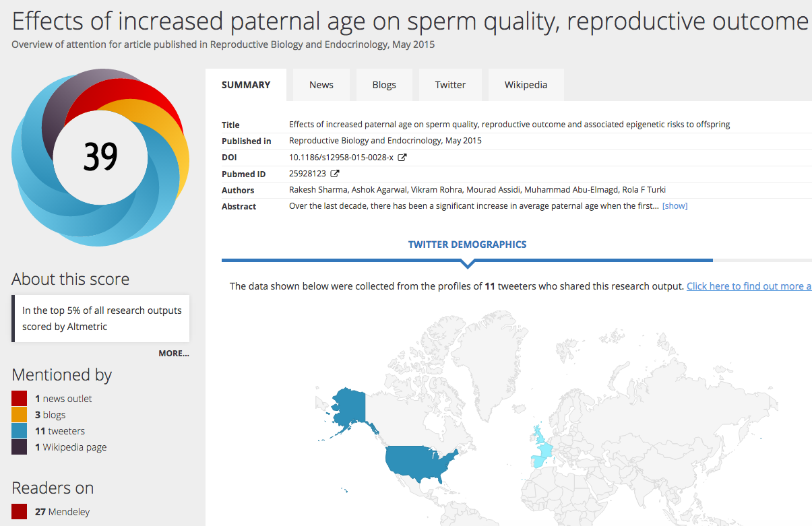Click the dark red swatch next to 27 Mendeley
812x526 pixels.
pos(19,512)
